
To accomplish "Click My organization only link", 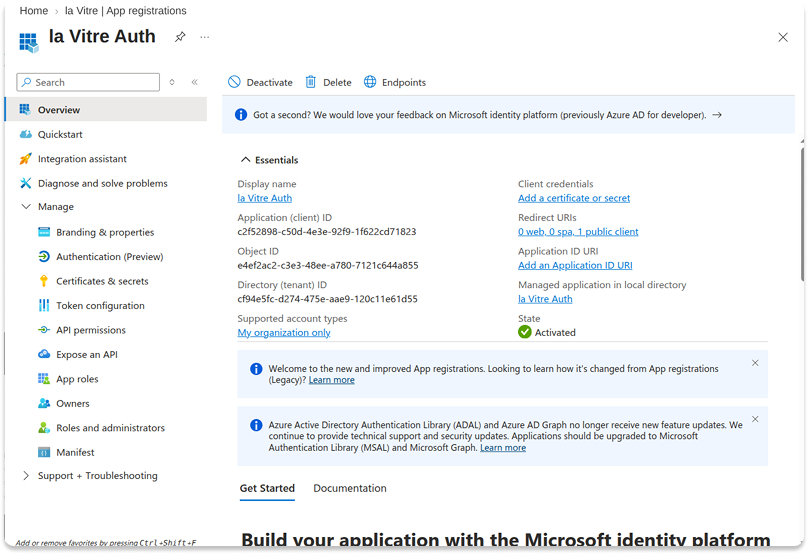I will 284,333.
